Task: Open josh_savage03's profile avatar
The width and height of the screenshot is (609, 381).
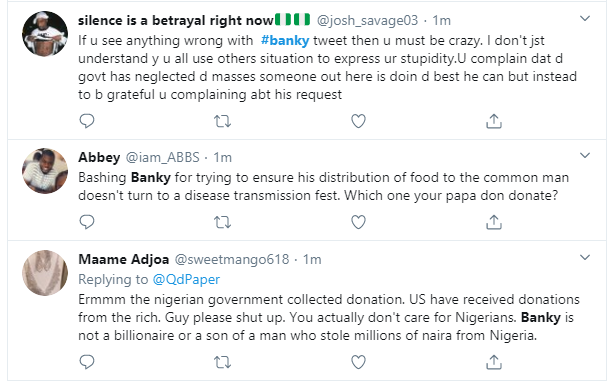Action: click(45, 34)
